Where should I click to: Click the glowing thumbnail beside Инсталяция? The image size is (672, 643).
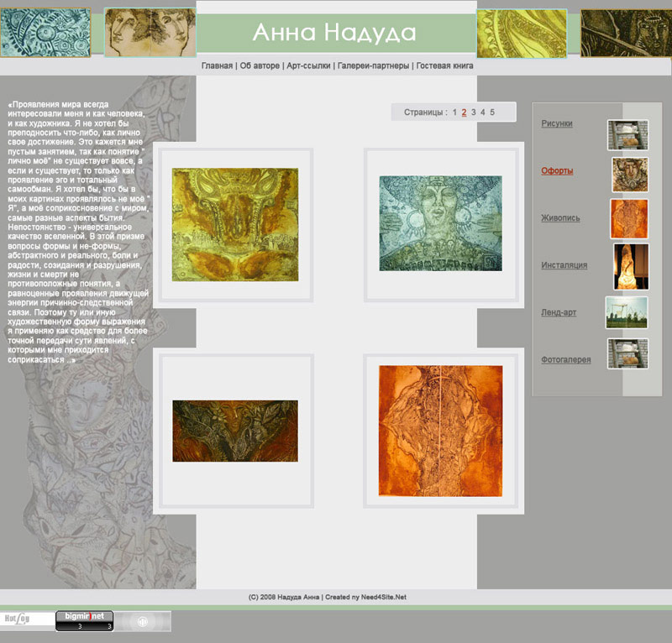pos(631,266)
